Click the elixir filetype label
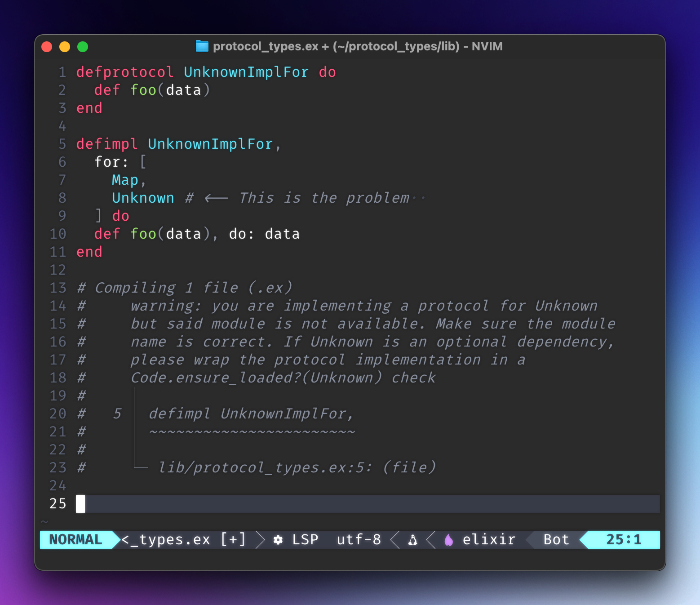This screenshot has width=700, height=605. point(489,539)
